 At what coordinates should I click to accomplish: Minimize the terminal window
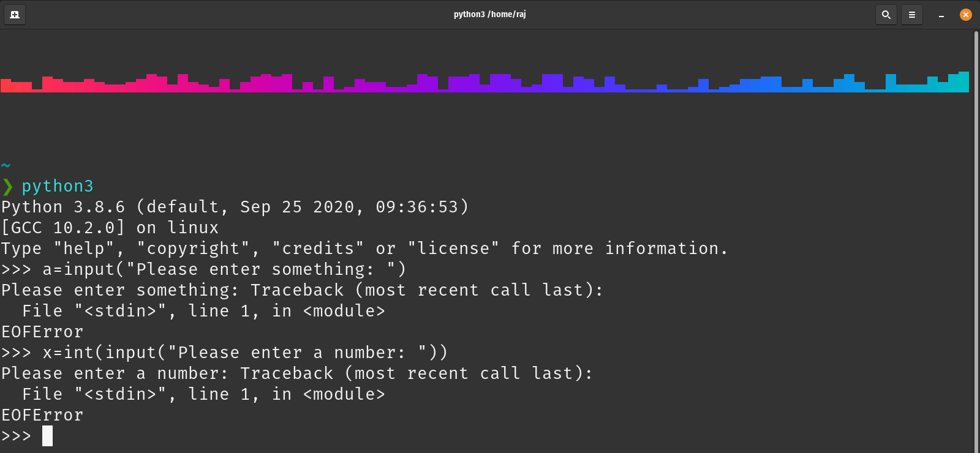[x=941, y=15]
